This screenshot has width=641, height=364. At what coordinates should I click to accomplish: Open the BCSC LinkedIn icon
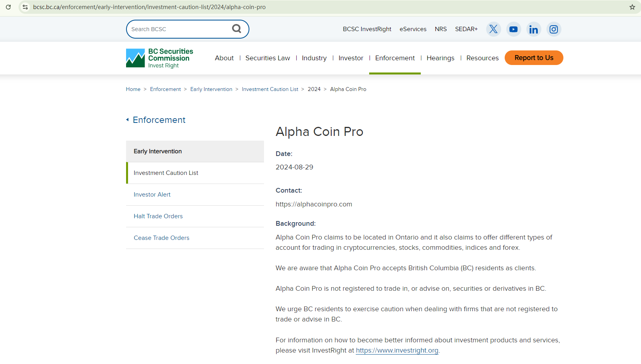(533, 29)
